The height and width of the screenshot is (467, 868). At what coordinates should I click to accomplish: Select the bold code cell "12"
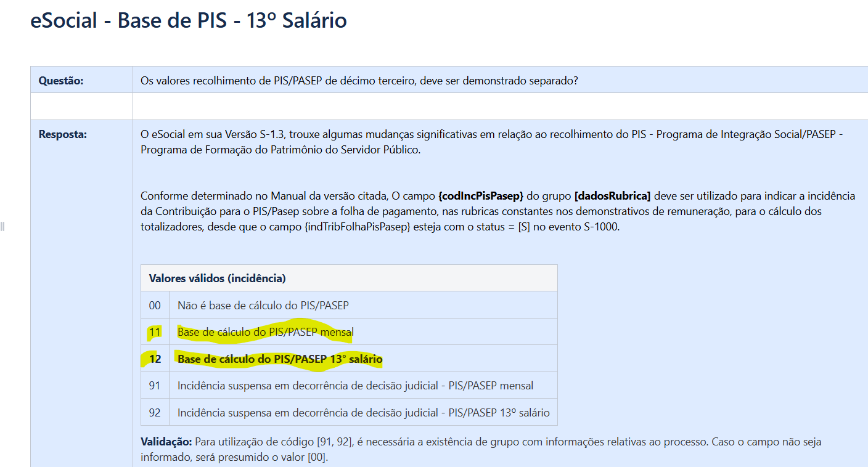pos(155,359)
